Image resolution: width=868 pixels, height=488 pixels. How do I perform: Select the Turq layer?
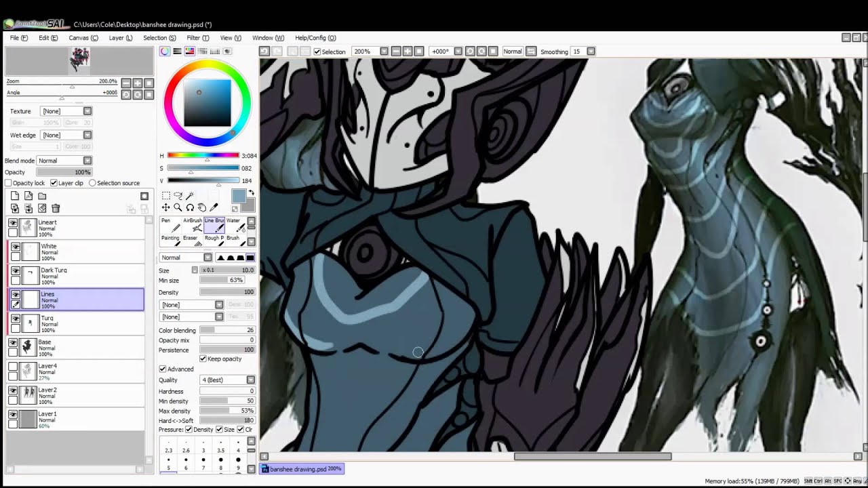coord(76,324)
